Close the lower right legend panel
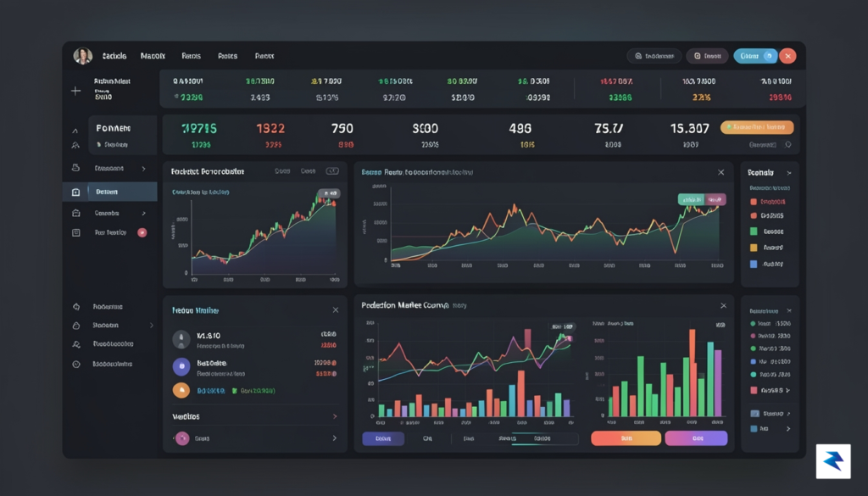 click(789, 311)
